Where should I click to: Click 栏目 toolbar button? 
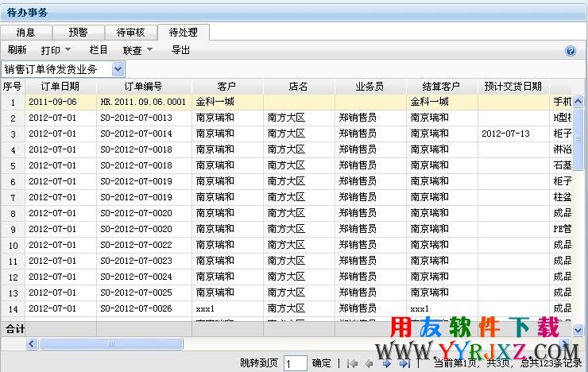[99, 50]
